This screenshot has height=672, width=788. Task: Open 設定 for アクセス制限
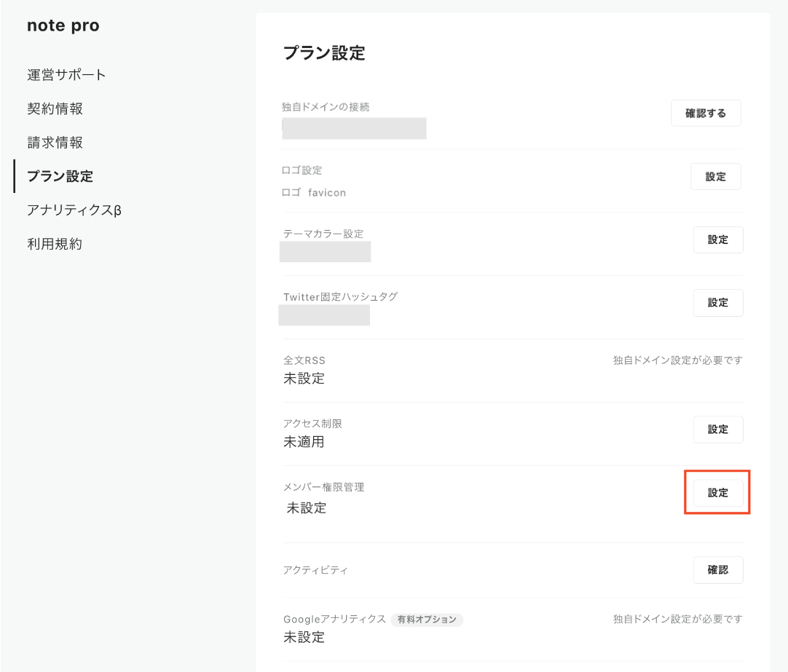point(717,430)
